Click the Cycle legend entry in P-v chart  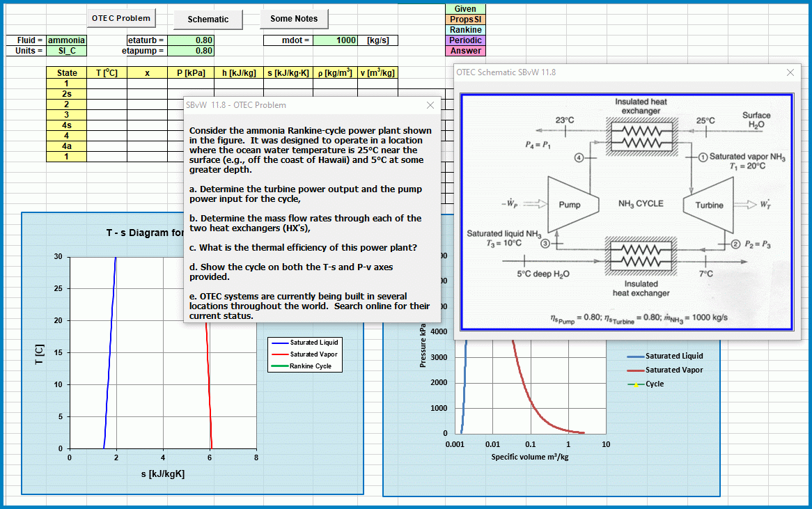(654, 384)
